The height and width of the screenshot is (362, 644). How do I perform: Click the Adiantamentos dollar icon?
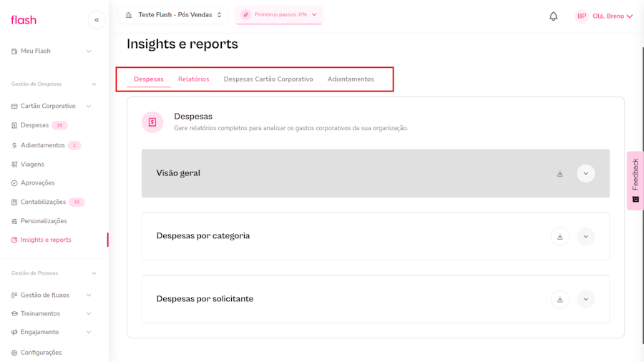point(14,145)
